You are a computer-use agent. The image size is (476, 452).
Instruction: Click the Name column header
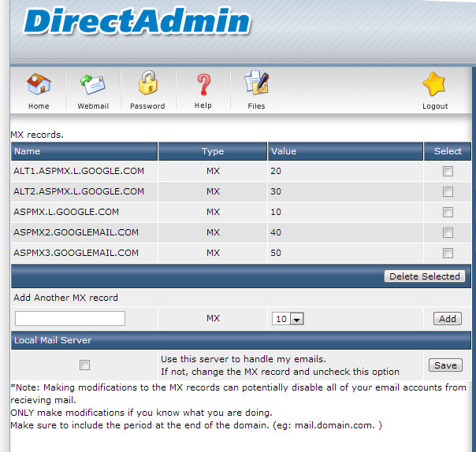tap(84, 151)
